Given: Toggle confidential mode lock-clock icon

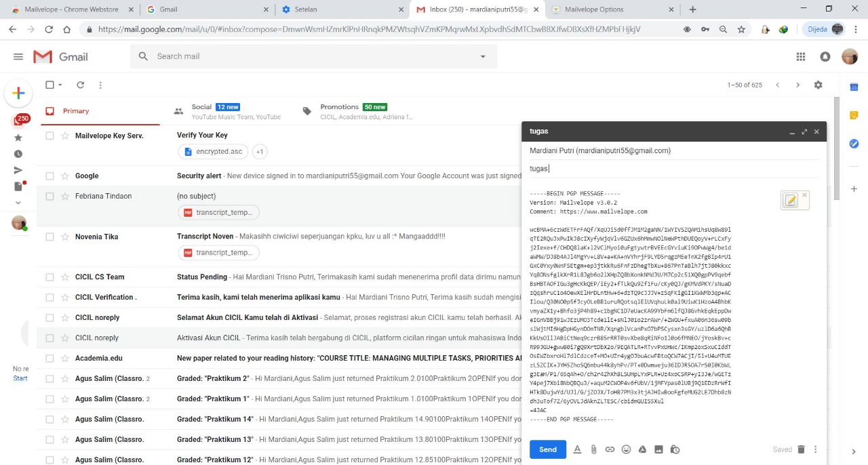Looking at the screenshot, I should coord(675,449).
